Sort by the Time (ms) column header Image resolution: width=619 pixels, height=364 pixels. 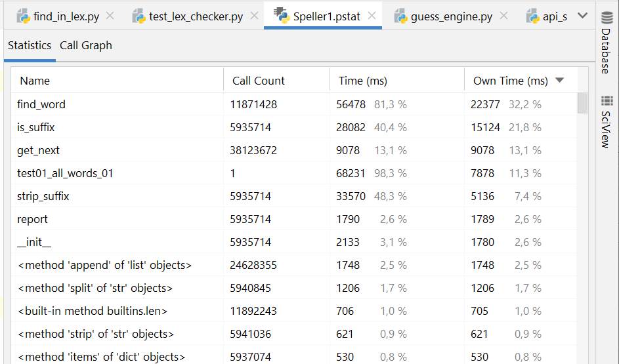(362, 81)
